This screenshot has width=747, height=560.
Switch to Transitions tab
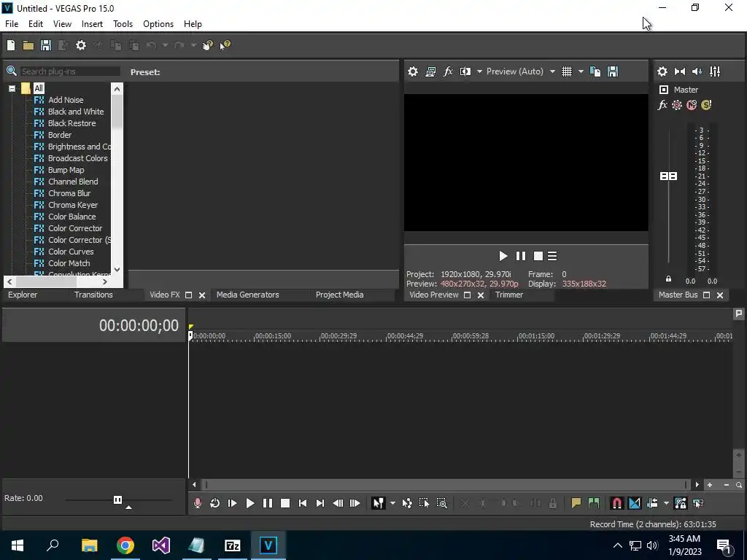pos(93,295)
